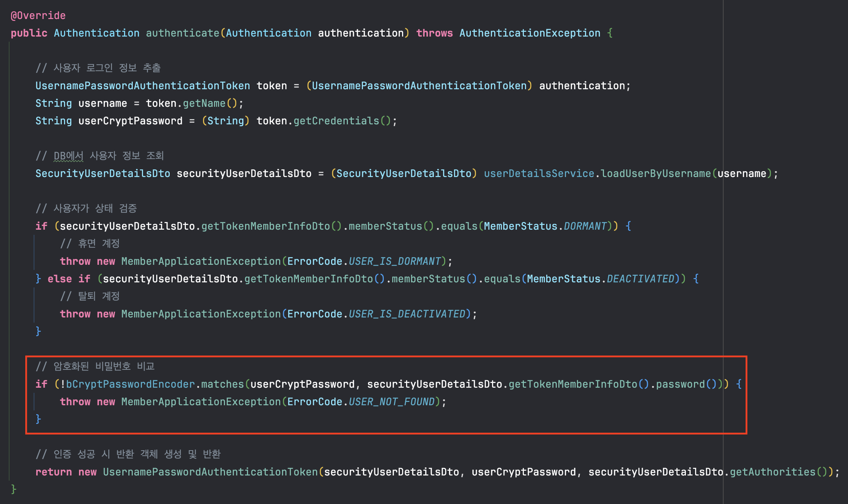Click the USER_IS_DORMANT error code

[x=394, y=261]
